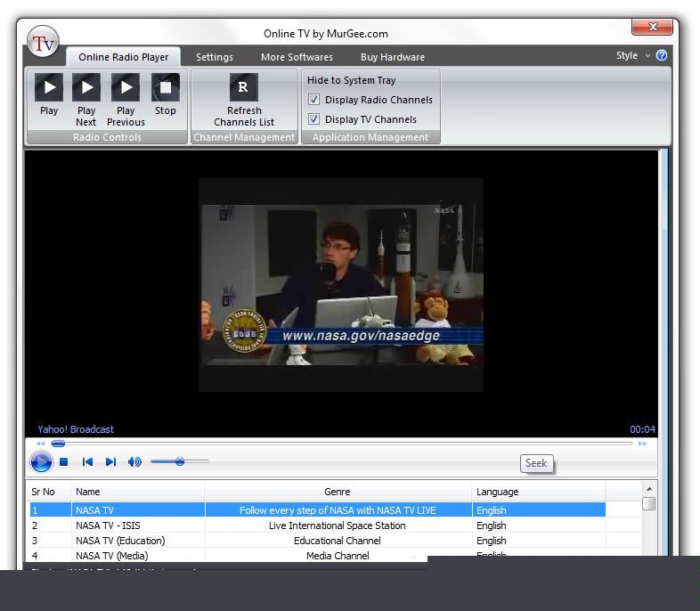Toggle Display Radio Channels checkbox
This screenshot has width=700, height=611.
pos(313,99)
